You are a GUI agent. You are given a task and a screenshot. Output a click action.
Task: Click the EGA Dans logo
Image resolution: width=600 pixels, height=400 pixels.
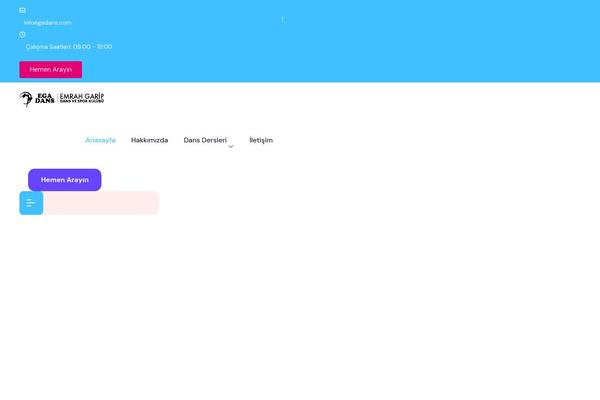pyautogui.click(x=62, y=99)
